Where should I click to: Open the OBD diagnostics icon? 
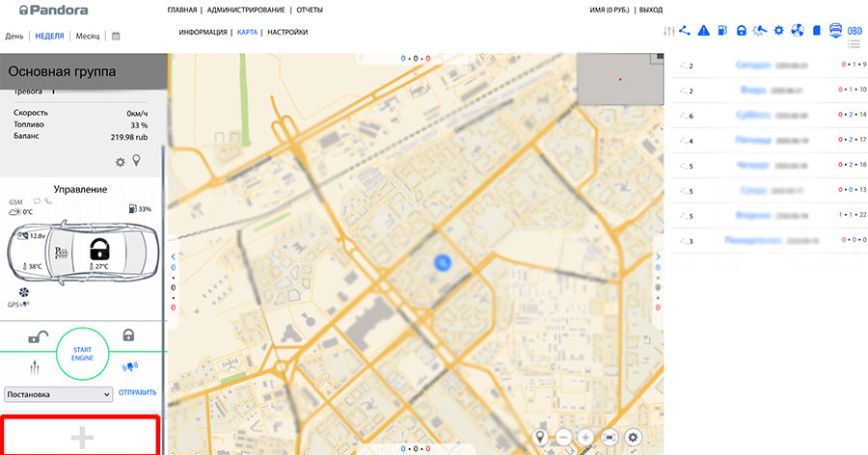click(854, 31)
